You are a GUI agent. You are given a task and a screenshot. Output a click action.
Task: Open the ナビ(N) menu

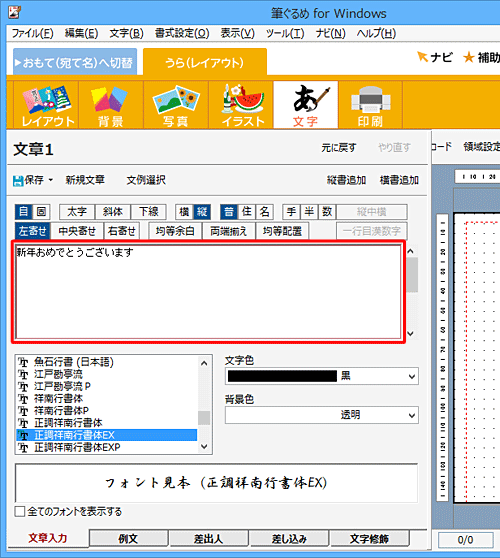(331, 33)
